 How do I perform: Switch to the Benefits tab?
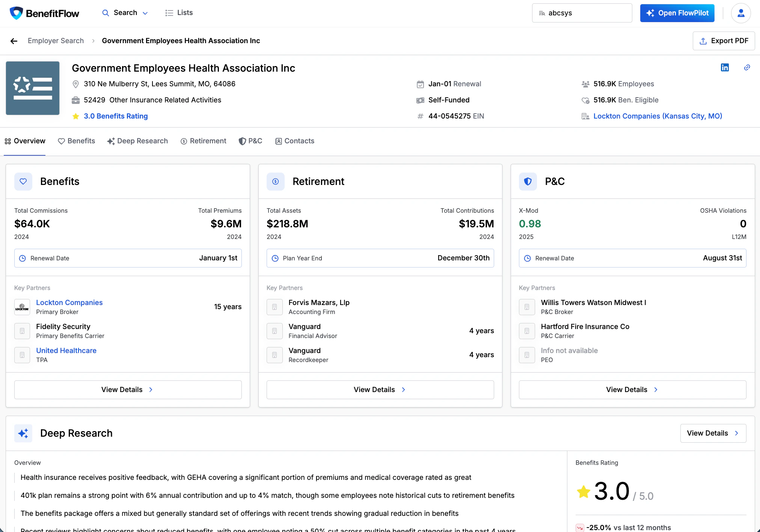click(x=77, y=141)
